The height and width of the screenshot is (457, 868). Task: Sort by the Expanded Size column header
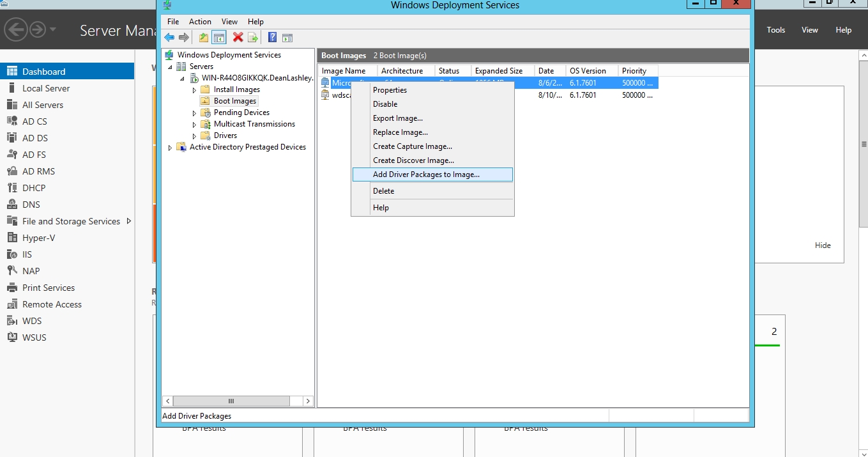click(x=498, y=71)
